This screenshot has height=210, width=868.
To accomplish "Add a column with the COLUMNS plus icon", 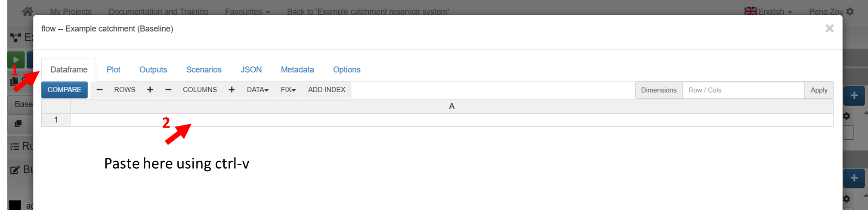I will tap(232, 90).
